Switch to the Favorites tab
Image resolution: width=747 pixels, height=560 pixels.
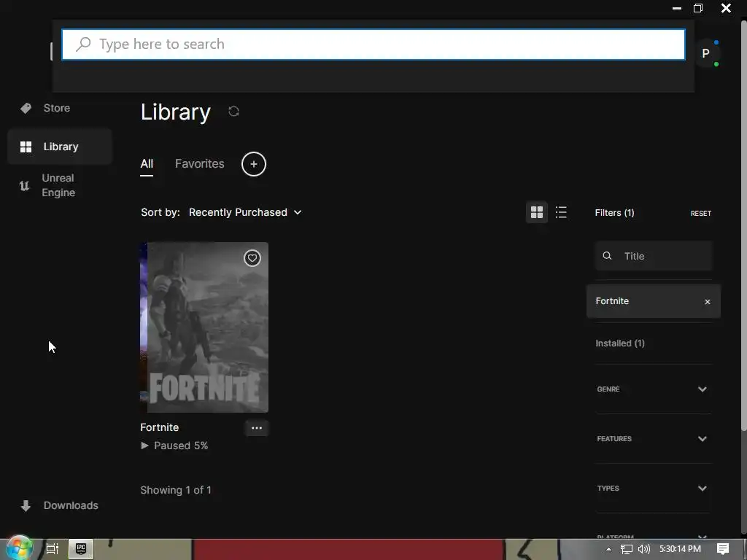(x=200, y=164)
